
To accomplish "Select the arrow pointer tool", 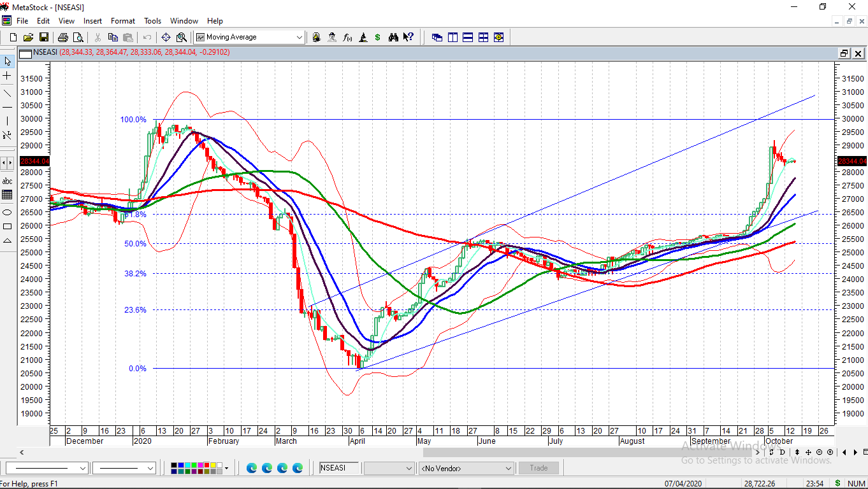I will 7,62.
